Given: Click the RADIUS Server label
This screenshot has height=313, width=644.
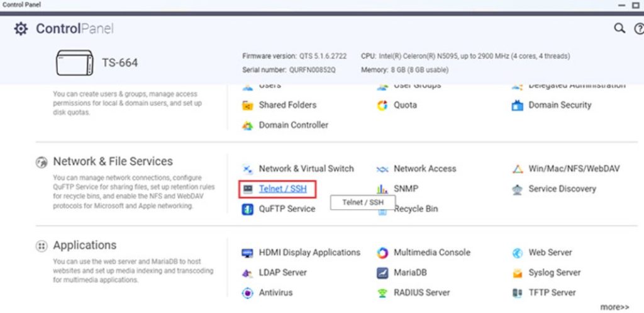Looking at the screenshot, I should click(x=421, y=293).
